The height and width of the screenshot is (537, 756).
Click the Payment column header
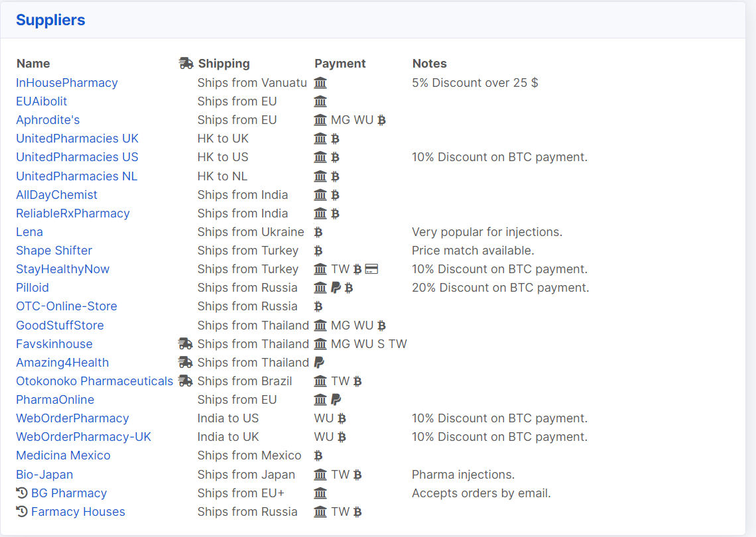point(340,64)
